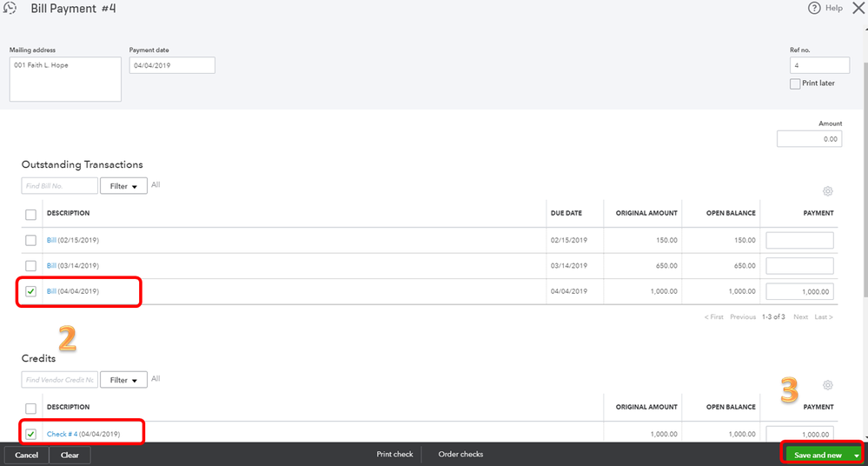The height and width of the screenshot is (466, 868).
Task: Click the Find Vendor Credit No. box
Action: 60,380
